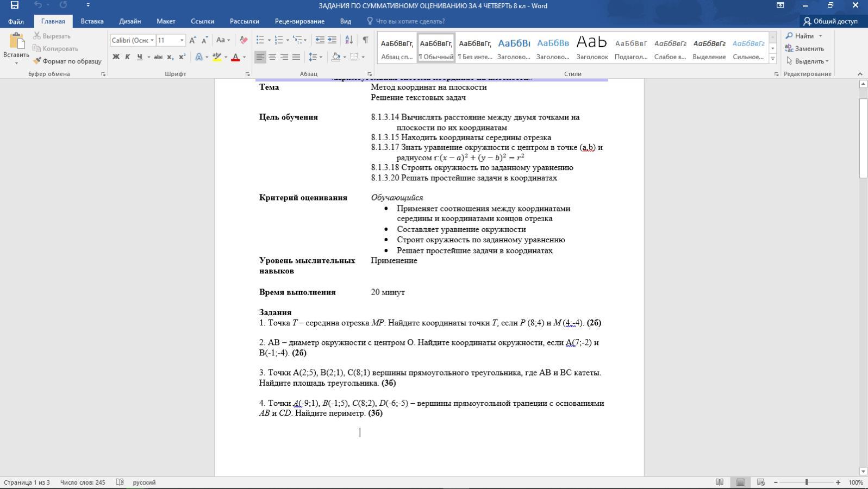Click the increase indent icon
This screenshot has height=489, width=868.
[332, 40]
